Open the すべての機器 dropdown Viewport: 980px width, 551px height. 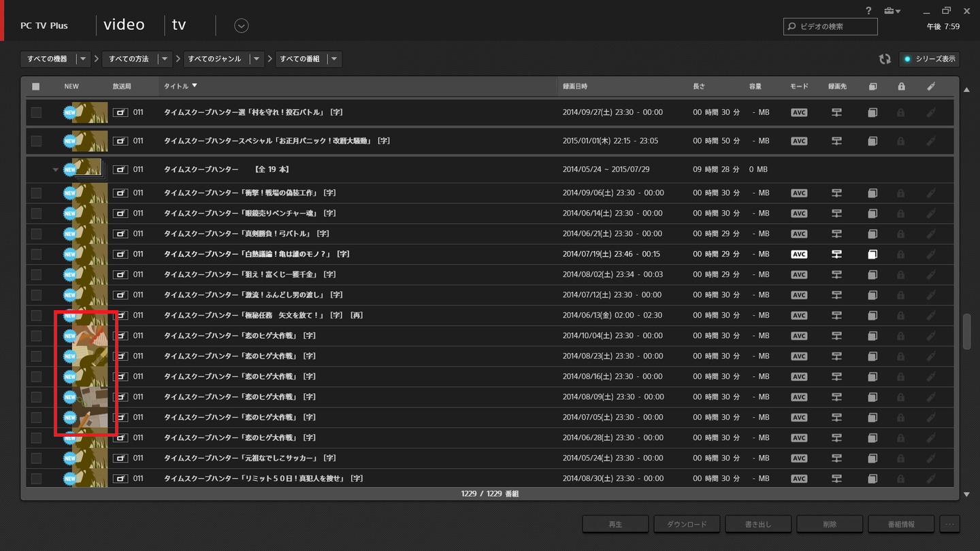[56, 59]
